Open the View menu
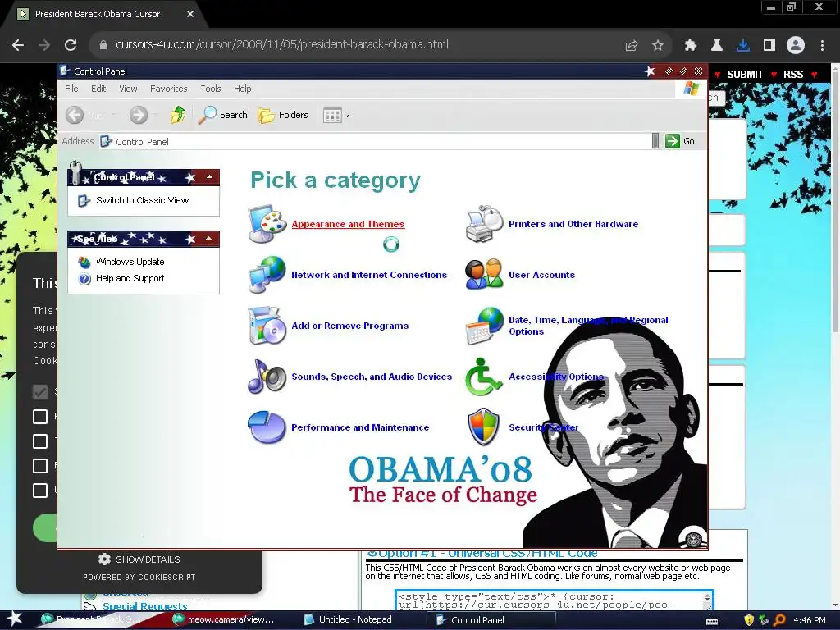The image size is (840, 630). point(128,89)
